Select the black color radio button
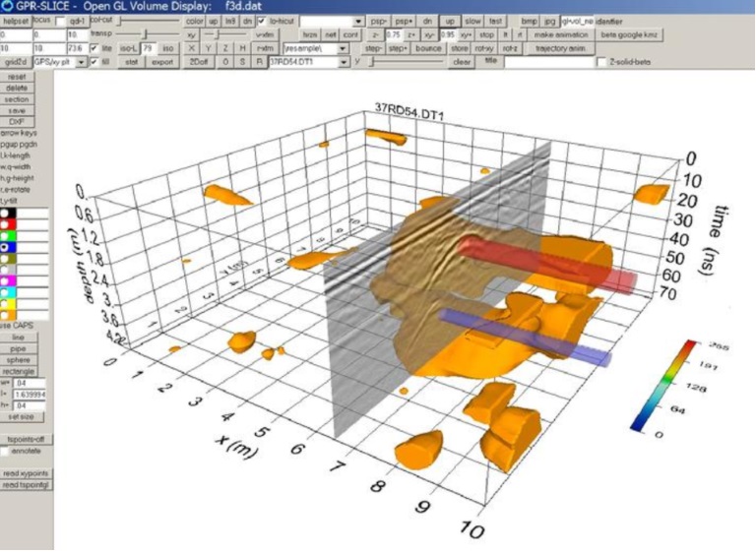Screen dimensions: 756x554 point(4,214)
